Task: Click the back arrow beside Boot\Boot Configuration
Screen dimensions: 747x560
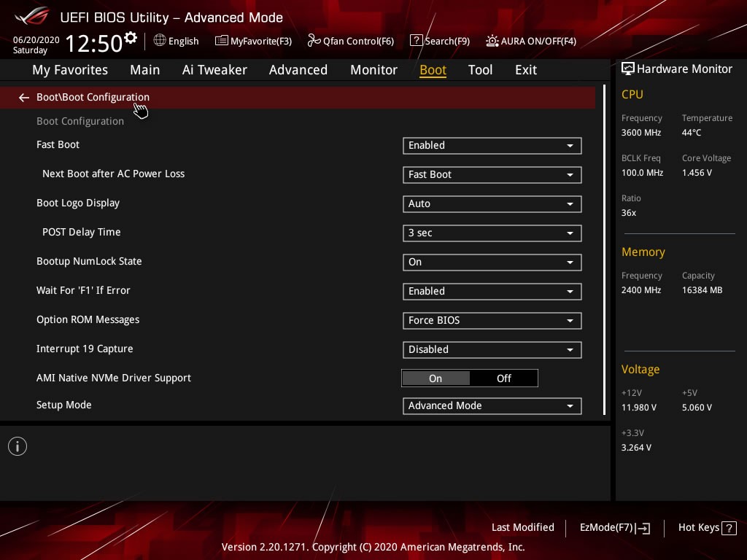Action: [x=24, y=98]
